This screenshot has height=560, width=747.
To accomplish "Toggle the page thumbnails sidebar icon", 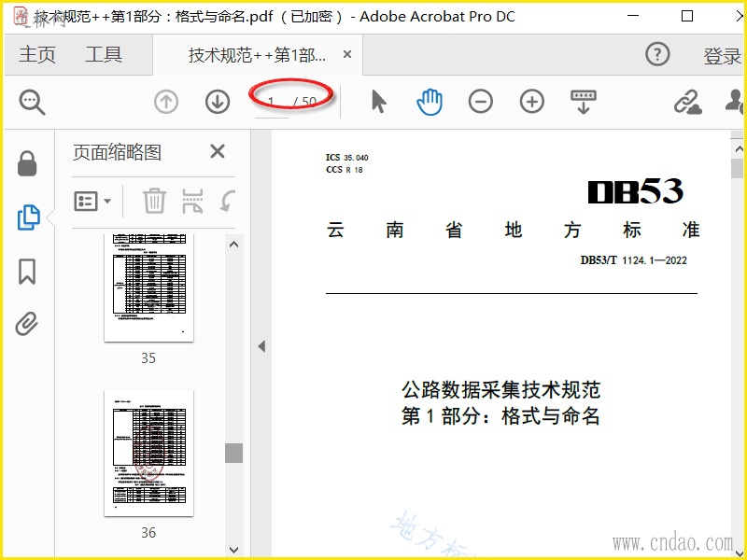I will tap(29, 217).
